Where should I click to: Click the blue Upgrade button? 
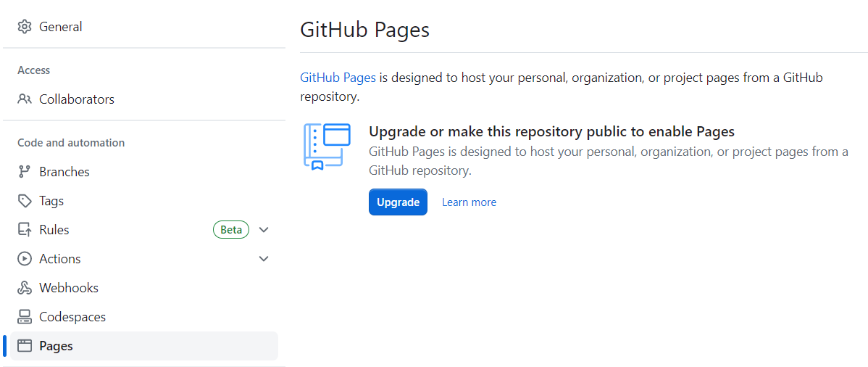tap(398, 202)
